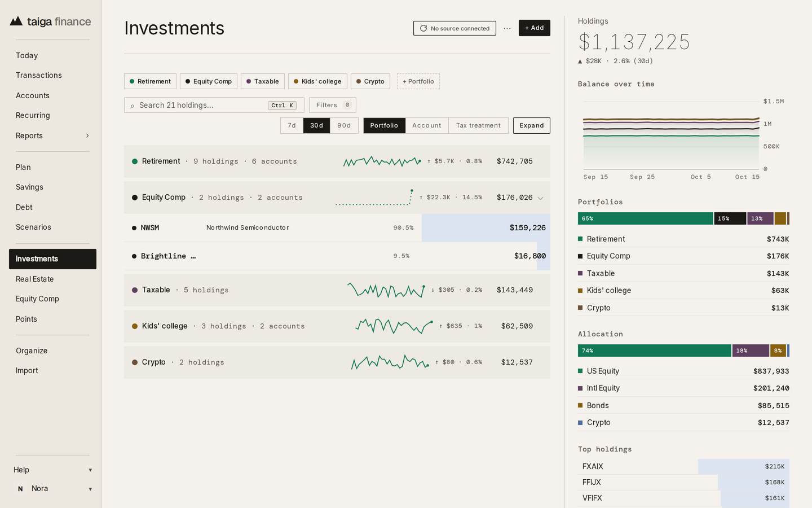
Task: Click the Expand button
Action: tap(532, 125)
